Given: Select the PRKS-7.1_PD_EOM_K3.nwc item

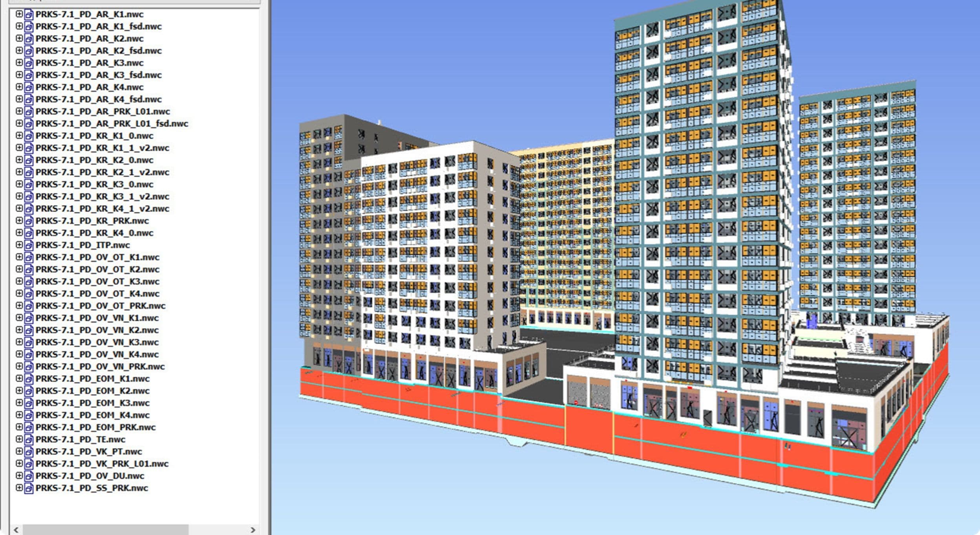Looking at the screenshot, I should (92, 403).
